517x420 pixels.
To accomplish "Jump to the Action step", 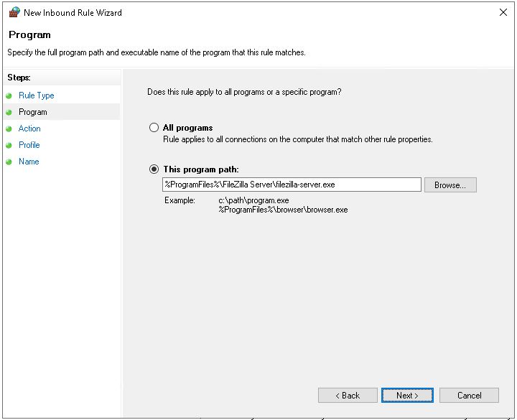I will tap(29, 129).
